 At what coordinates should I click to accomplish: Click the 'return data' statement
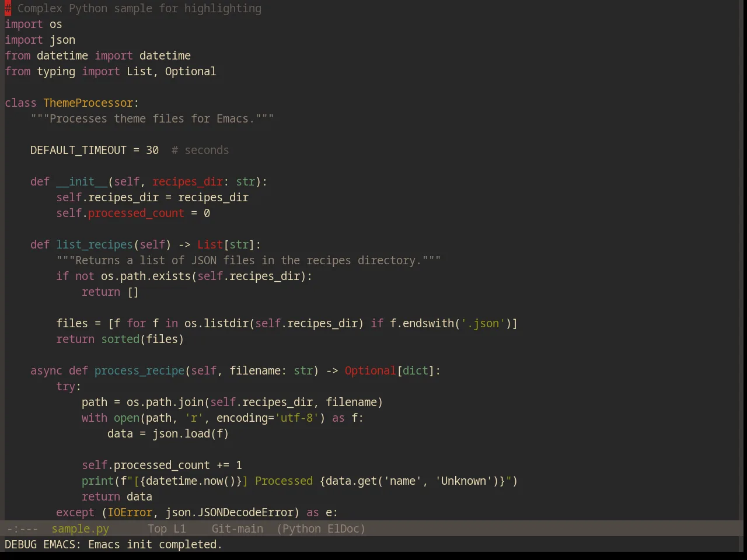[x=117, y=497]
